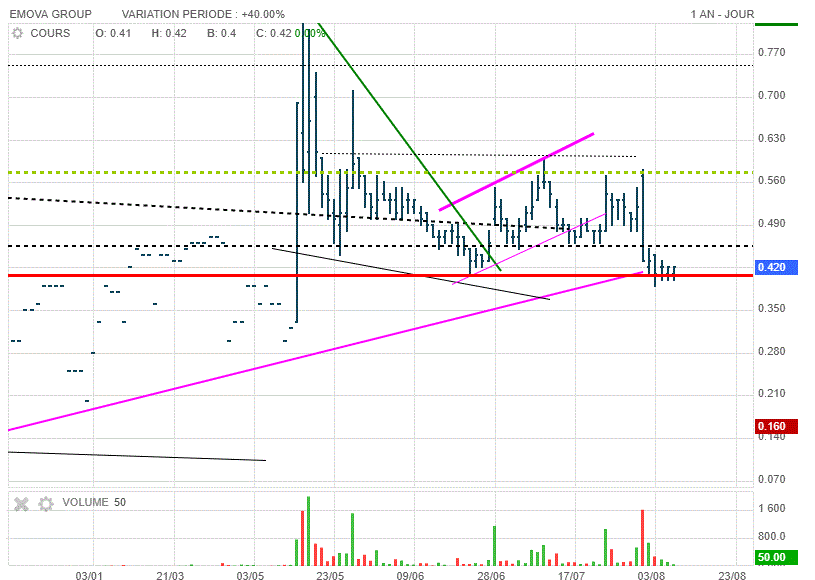Click the 0.070 price axis label
Screen dimensions: 815x580
(x=771, y=479)
